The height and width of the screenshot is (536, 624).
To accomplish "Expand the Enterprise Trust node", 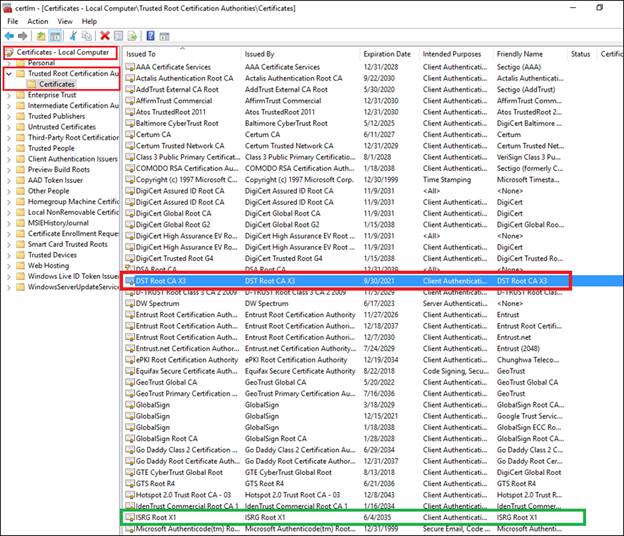I will click(x=9, y=95).
